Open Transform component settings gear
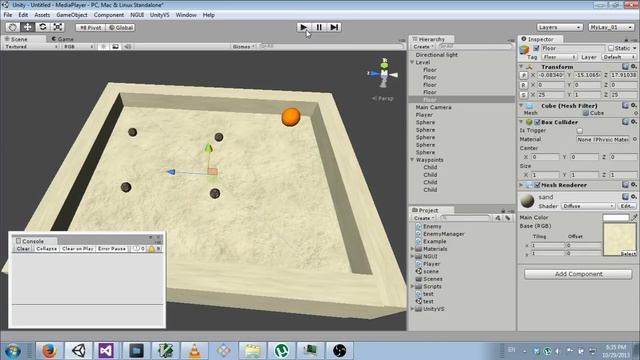640x360 pixels. point(633,67)
